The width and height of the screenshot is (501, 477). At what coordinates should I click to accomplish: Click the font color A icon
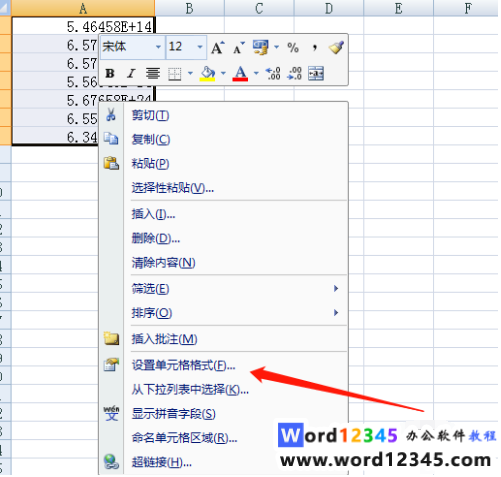[241, 73]
